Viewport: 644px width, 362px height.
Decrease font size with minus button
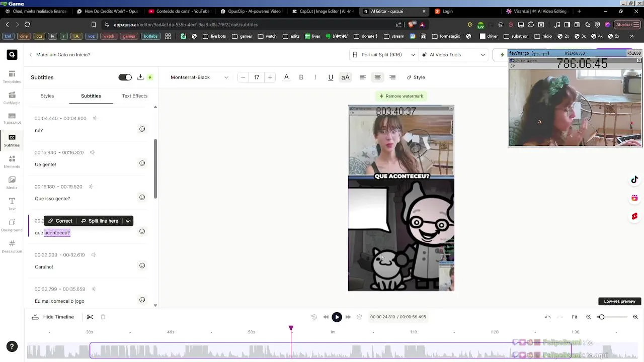(243, 77)
